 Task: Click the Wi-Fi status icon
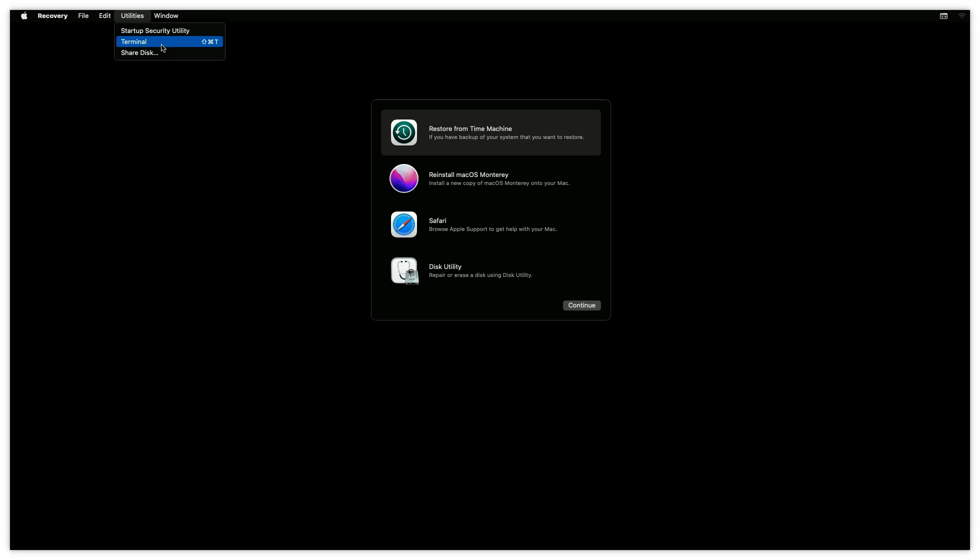tap(961, 16)
